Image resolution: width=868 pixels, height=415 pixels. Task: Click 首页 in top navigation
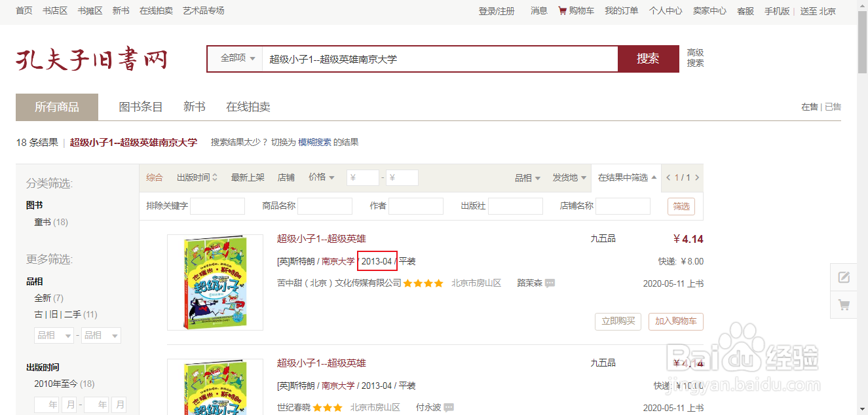[x=24, y=10]
